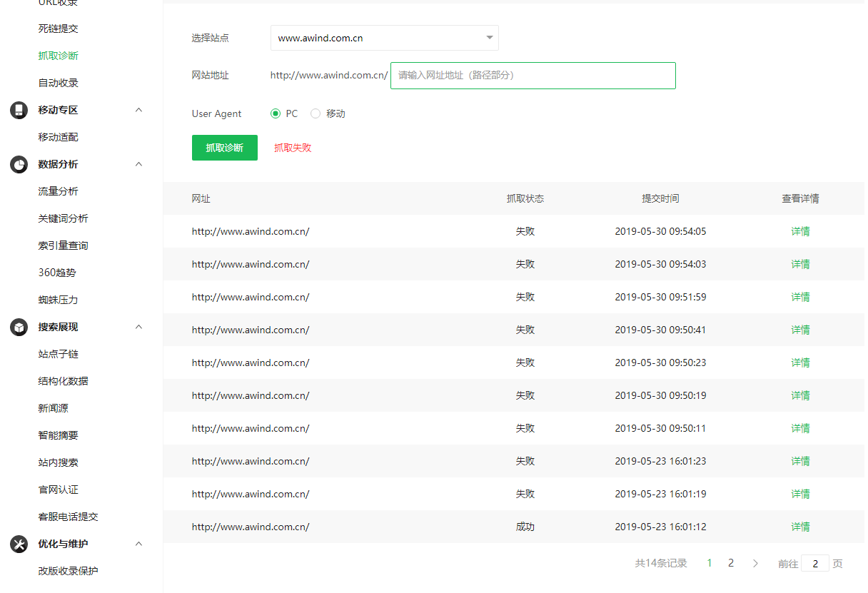868x593 pixels.
Task: Go to next page using arrow icon
Action: [x=755, y=563]
